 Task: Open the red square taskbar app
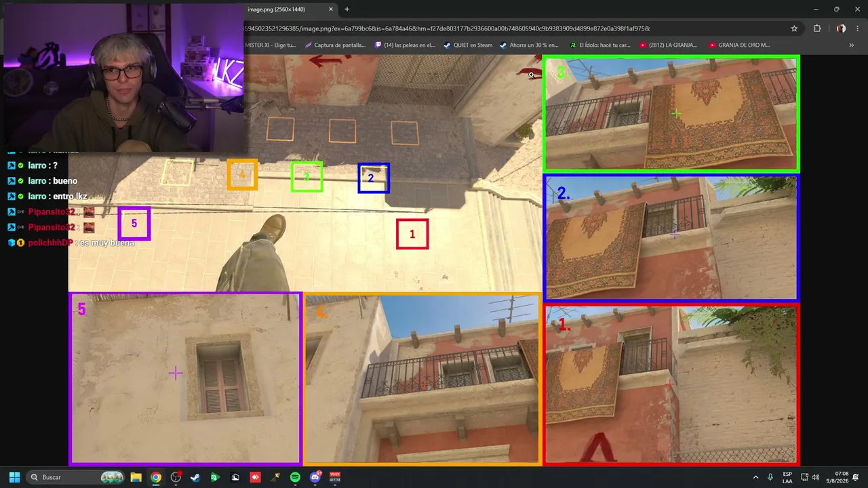256,477
